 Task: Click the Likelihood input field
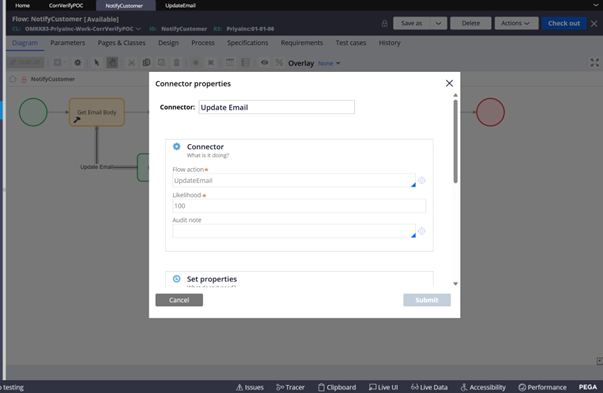click(299, 206)
